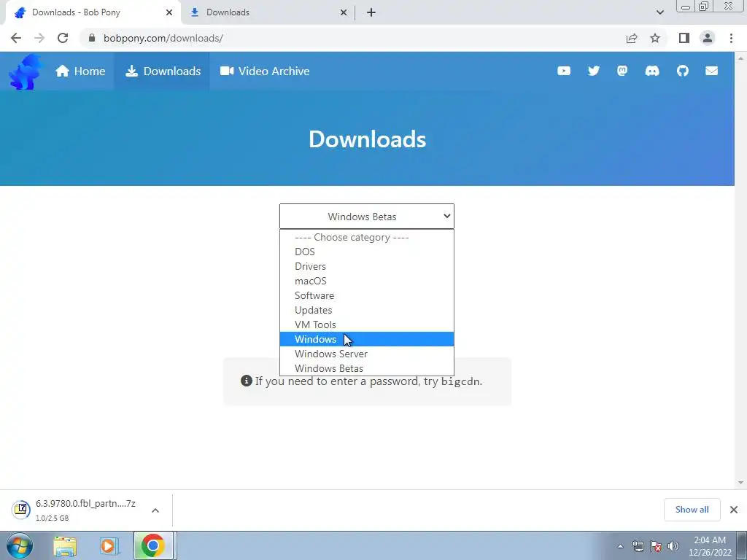
Task: Click the email envelope icon
Action: click(711, 71)
